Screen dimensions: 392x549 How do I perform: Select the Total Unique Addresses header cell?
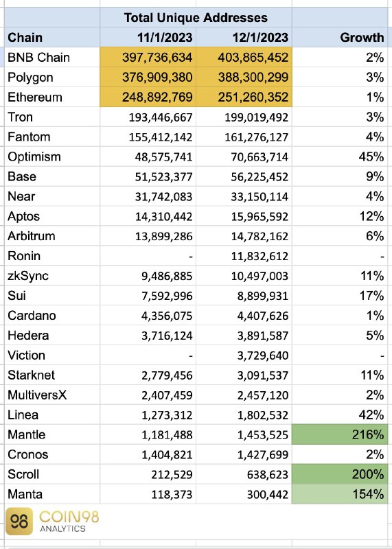196,18
